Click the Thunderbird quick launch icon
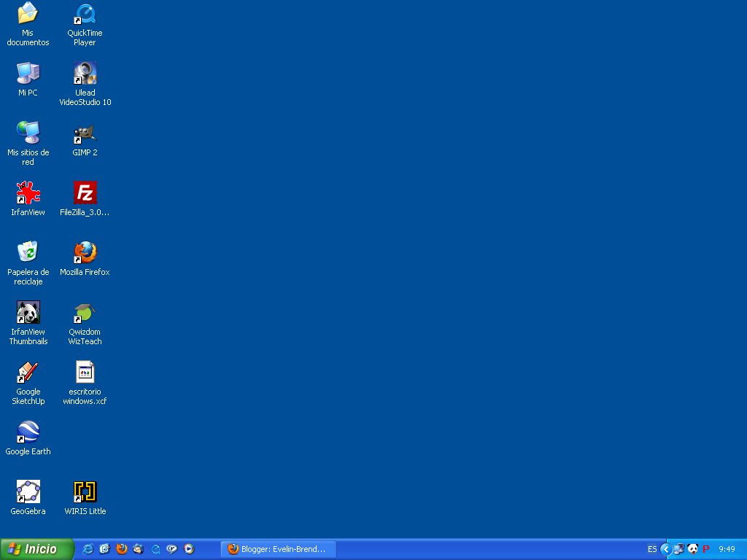Image resolution: width=747 pixels, height=560 pixels. pyautogui.click(x=138, y=549)
